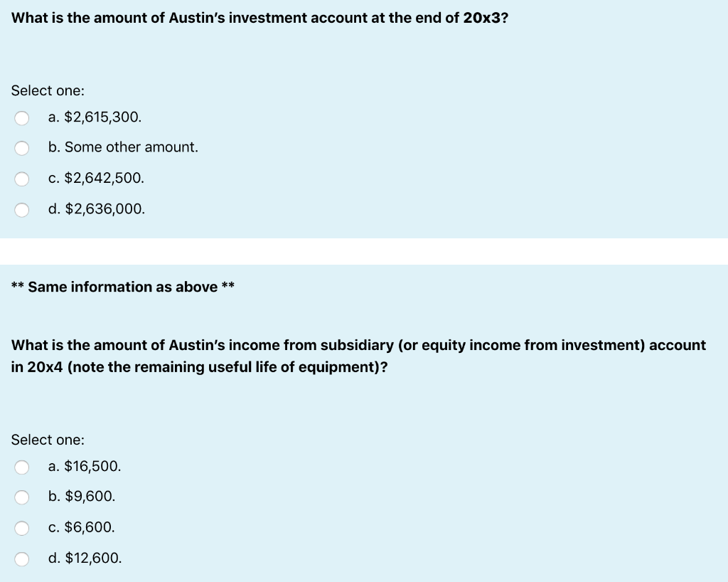Screen dimensions: 728x582
Task: Click the first question's title text
Action: click(x=259, y=18)
